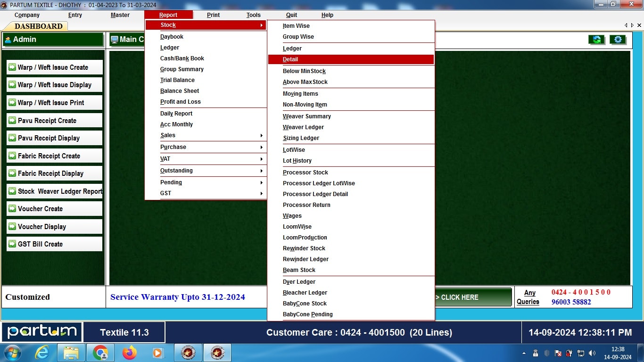Click the GST Bill Create sidebar icon

[x=13, y=244]
